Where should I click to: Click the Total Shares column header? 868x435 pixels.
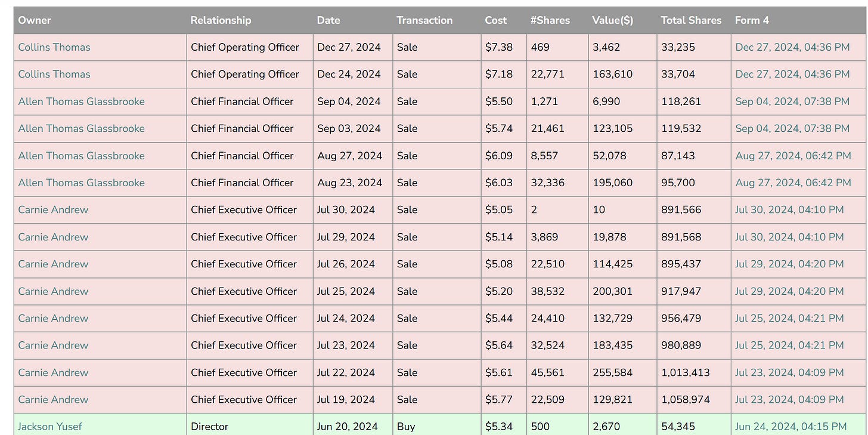pyautogui.click(x=691, y=20)
